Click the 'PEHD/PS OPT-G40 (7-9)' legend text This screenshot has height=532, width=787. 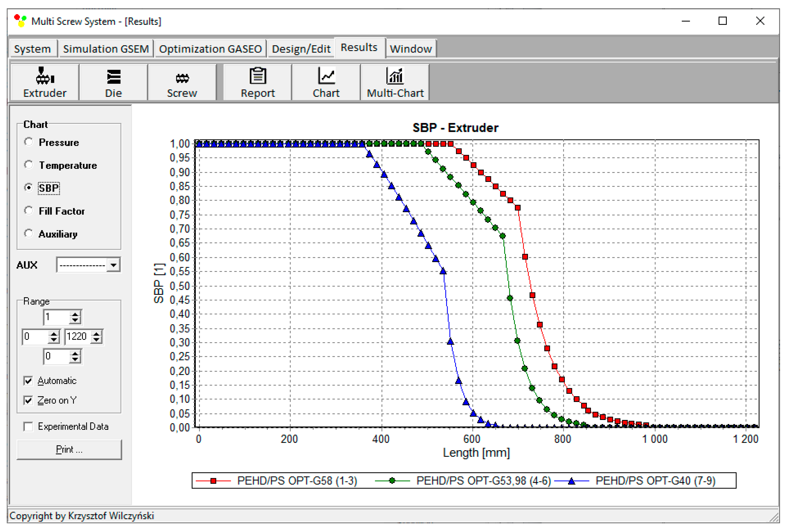[x=655, y=481]
